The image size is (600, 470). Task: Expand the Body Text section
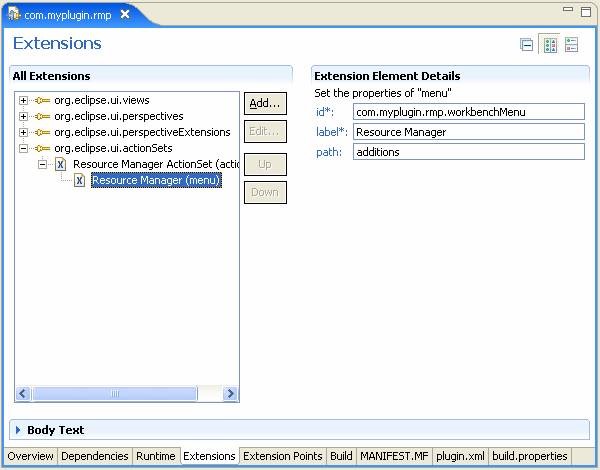(18, 430)
